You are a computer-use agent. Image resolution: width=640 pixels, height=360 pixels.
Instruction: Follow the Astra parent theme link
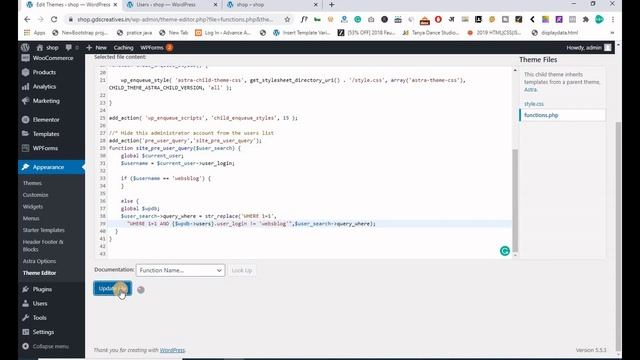[x=530, y=89]
